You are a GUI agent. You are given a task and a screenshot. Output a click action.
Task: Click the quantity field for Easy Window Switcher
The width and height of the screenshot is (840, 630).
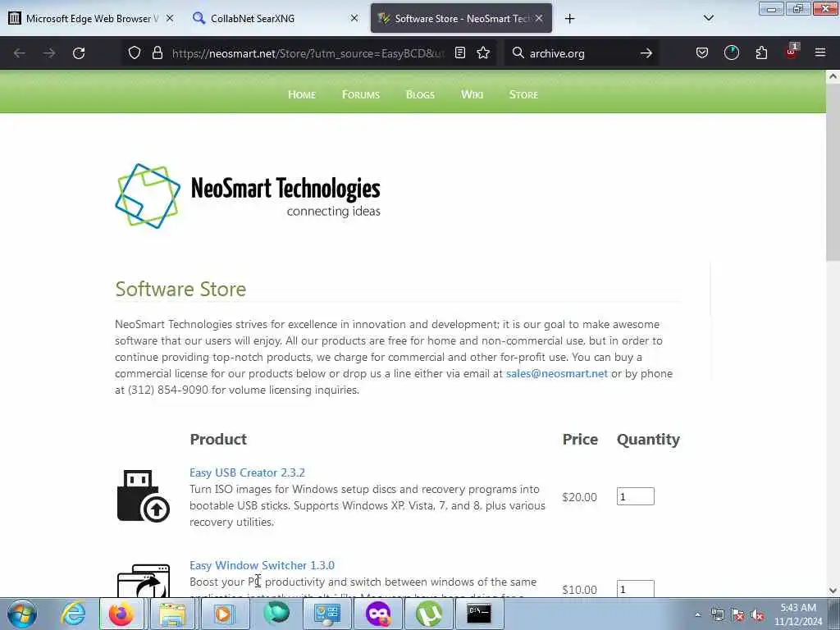pos(636,589)
